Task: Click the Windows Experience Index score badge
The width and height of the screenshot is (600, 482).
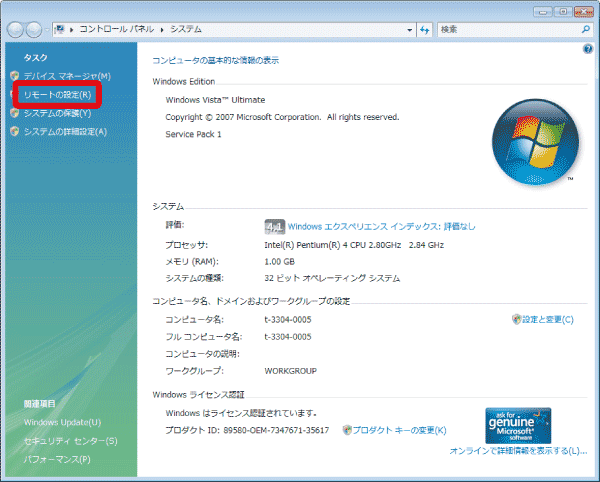Action: click(x=274, y=226)
